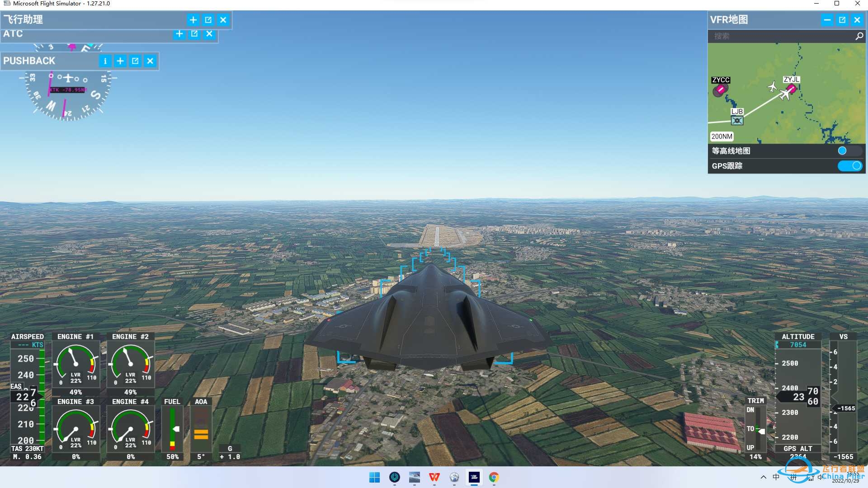Open Windows Start menu
The image size is (868, 488).
[374, 477]
